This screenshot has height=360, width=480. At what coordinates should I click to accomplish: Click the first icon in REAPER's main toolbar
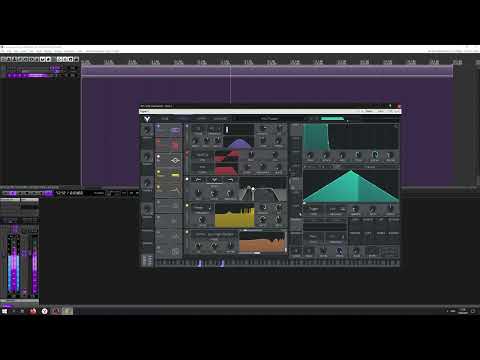click(x=3, y=59)
